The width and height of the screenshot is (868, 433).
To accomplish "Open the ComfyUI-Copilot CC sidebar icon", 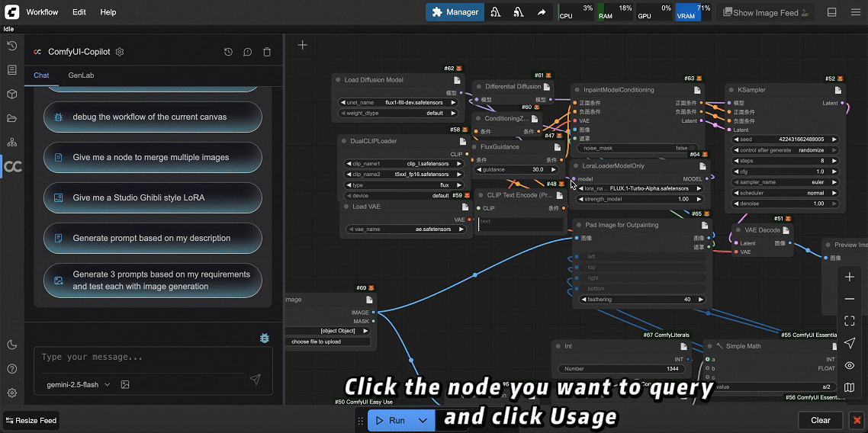I will (12, 166).
